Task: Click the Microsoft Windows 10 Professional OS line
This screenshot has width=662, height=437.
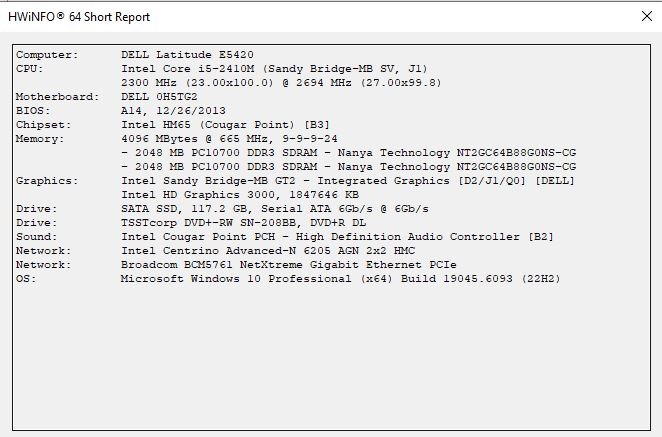Action: pos(340,279)
